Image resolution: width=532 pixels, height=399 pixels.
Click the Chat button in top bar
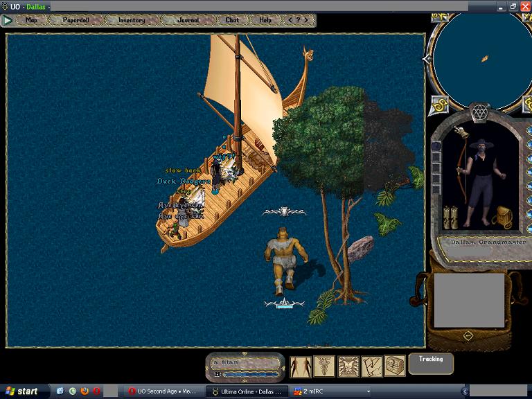pos(232,20)
